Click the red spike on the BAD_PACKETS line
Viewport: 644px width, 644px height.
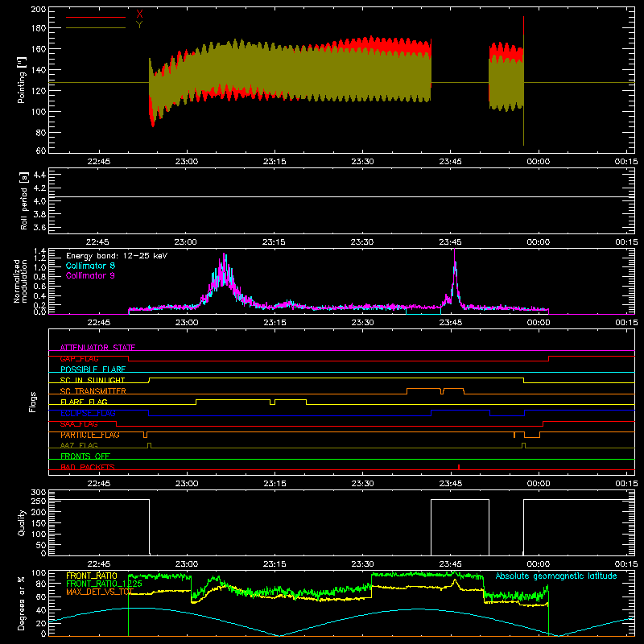pos(459,467)
